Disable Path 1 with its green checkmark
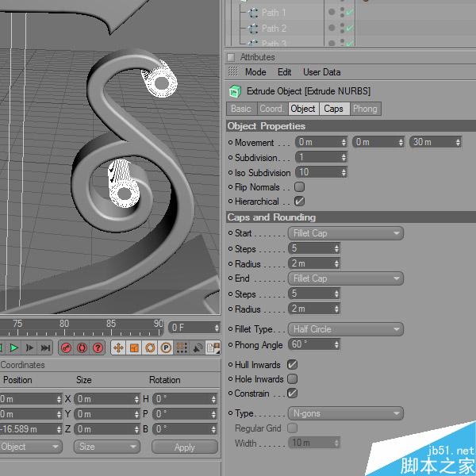The width and height of the screenshot is (476, 476). [350, 12]
